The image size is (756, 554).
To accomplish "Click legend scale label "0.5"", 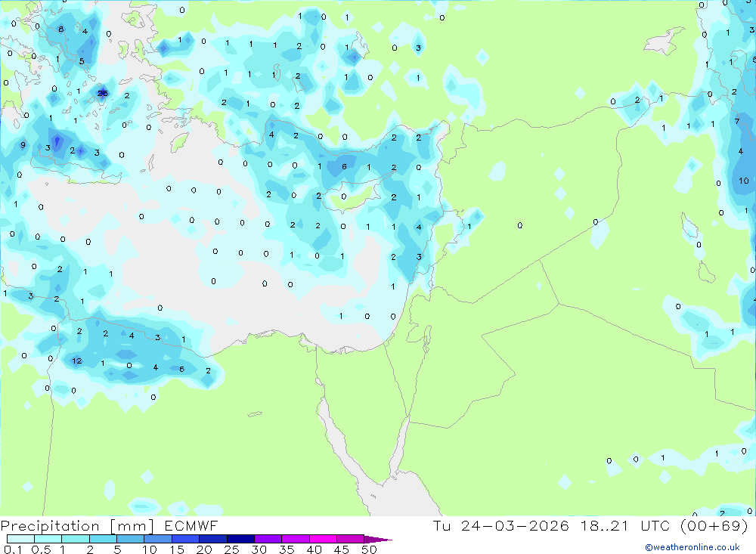I will point(41,549).
